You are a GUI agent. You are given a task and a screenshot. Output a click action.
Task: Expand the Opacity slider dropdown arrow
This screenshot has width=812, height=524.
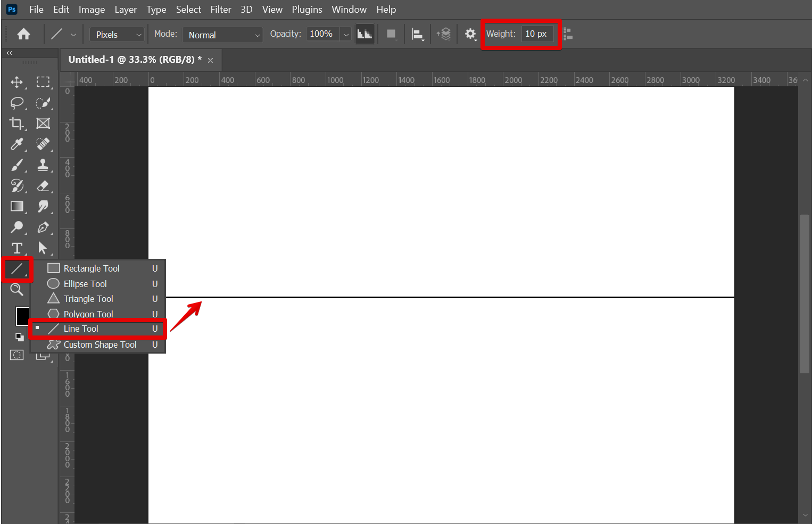[x=346, y=35]
